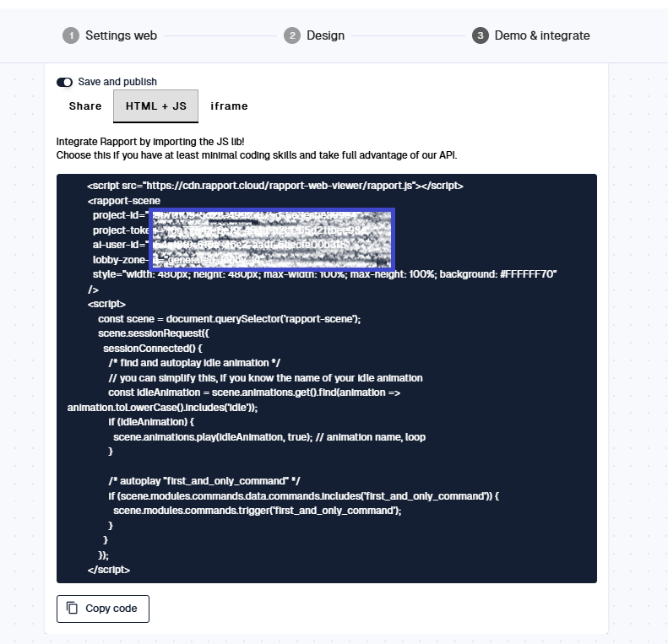Select the HTML + JS tab
The image size is (668, 644).
pyautogui.click(x=156, y=106)
